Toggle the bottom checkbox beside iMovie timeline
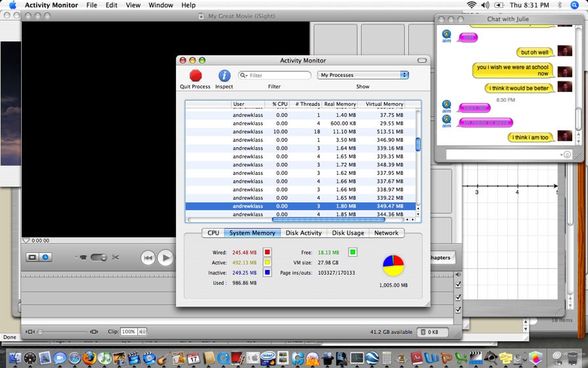Image resolution: width=588 pixels, height=368 pixels. pos(458,310)
